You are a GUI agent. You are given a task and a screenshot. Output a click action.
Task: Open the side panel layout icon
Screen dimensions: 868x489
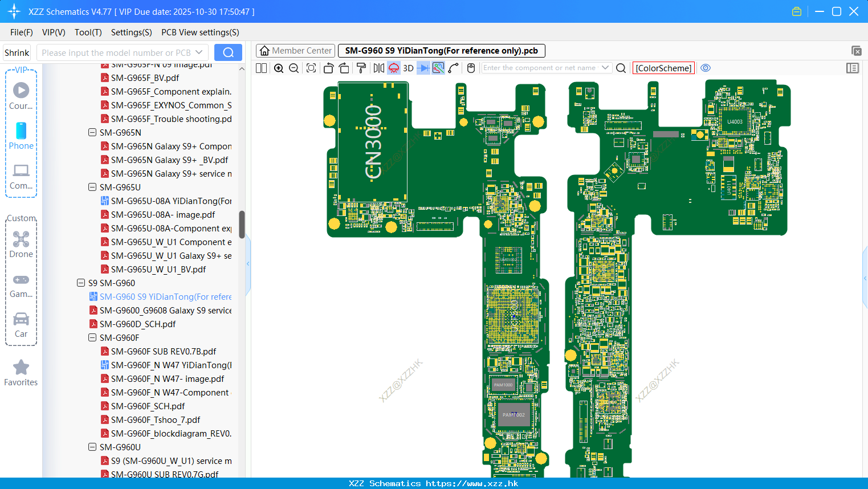tap(853, 68)
